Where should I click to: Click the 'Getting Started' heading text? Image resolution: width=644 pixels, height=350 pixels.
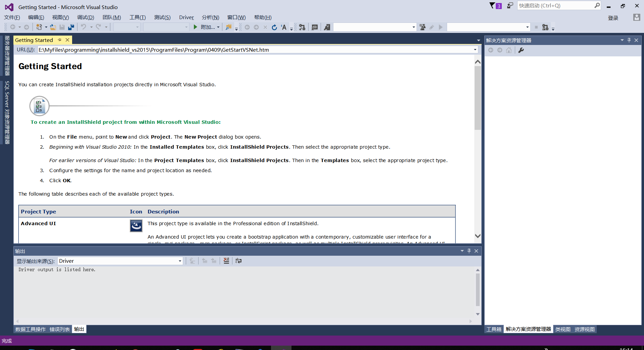coord(50,66)
